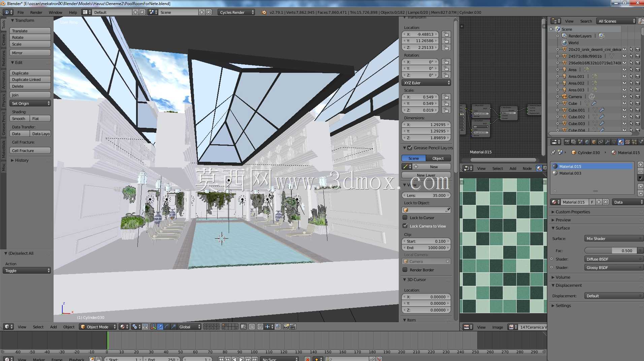The width and height of the screenshot is (644, 361).
Task: Expand the History panel
Action: (x=22, y=160)
